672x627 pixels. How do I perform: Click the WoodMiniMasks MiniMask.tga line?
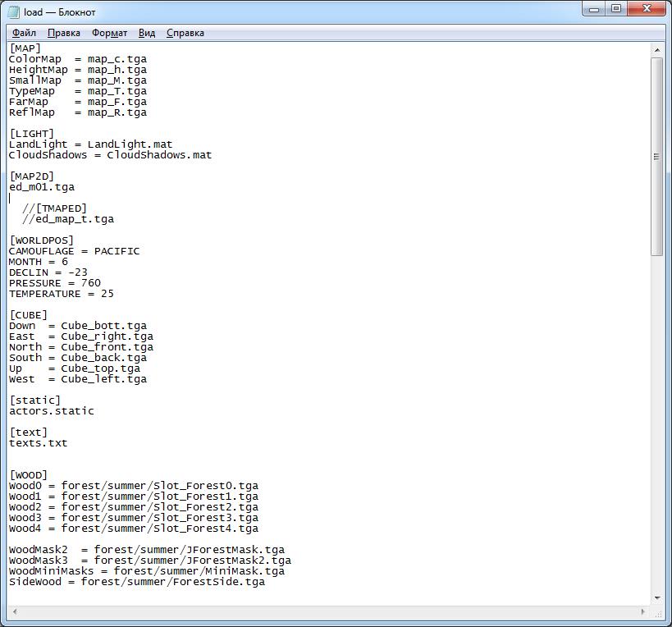coord(147,572)
